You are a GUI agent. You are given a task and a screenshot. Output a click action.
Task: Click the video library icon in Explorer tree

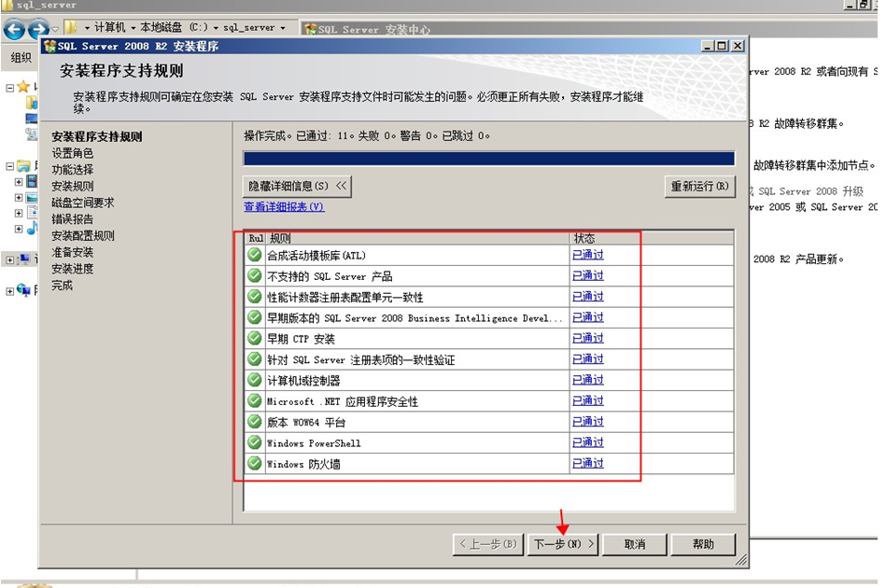(32, 181)
